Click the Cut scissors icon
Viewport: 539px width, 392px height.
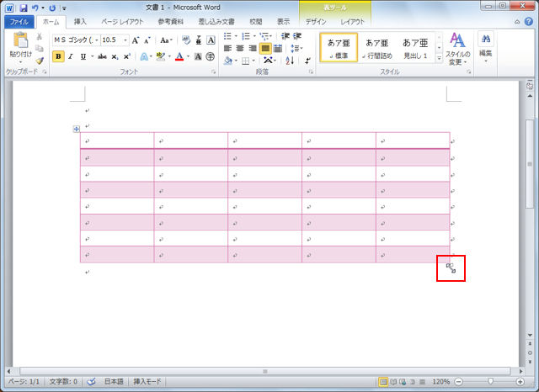point(40,36)
